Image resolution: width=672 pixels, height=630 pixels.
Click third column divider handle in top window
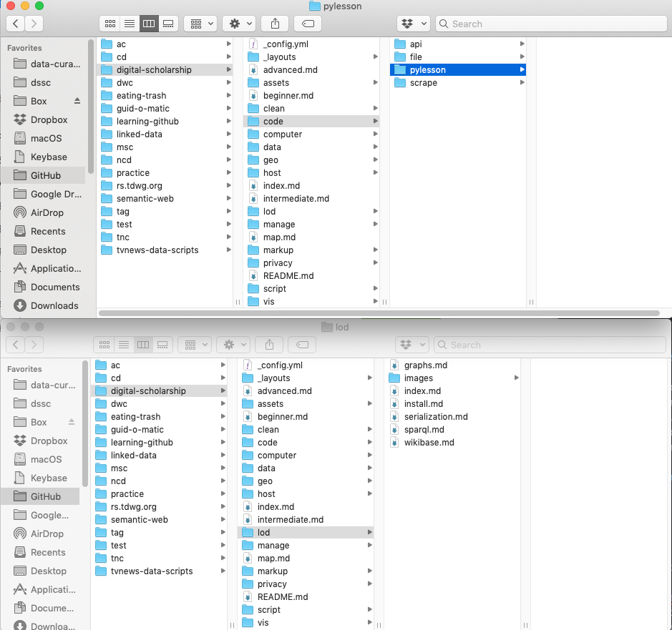(531, 302)
